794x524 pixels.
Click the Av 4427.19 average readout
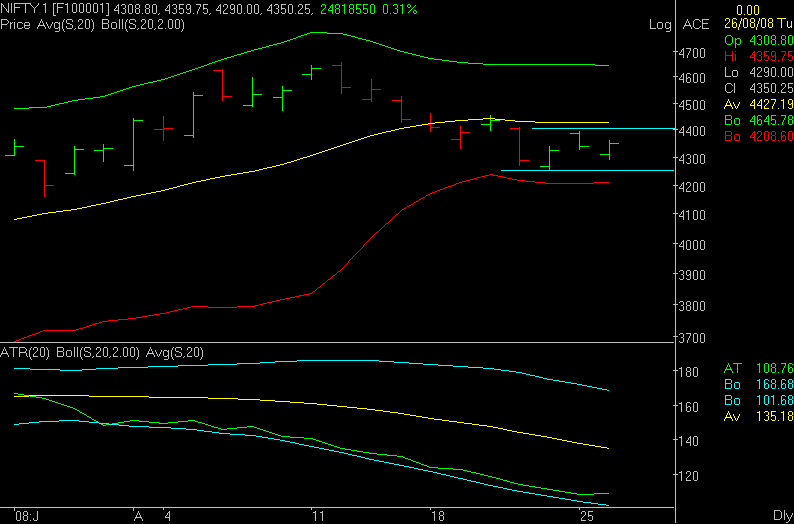click(758, 105)
